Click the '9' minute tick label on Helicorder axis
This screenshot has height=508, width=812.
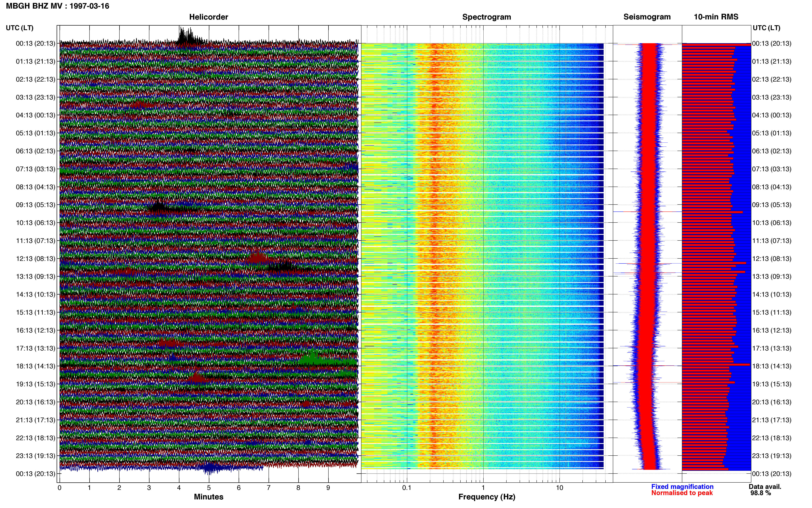click(x=328, y=488)
